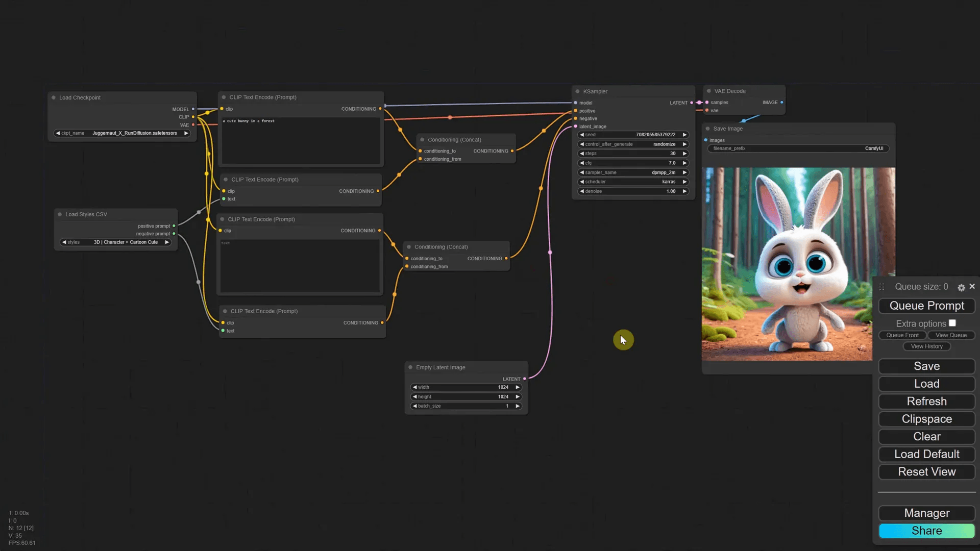Collapse Load Checkpoint node via title dot
This screenshot has height=551, width=980.
pyautogui.click(x=54, y=97)
